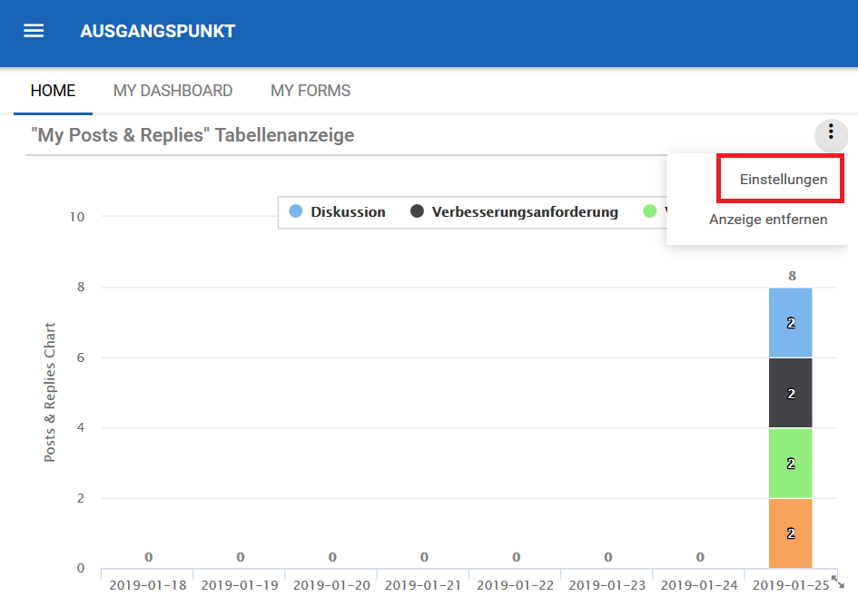Click the orange bar segment
The image size is (858, 616).
[x=791, y=533]
